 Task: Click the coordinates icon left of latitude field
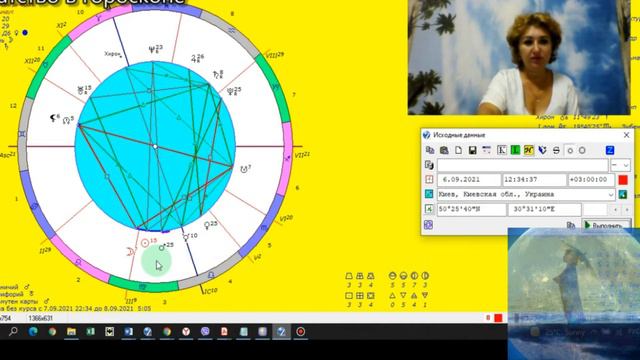click(x=429, y=209)
